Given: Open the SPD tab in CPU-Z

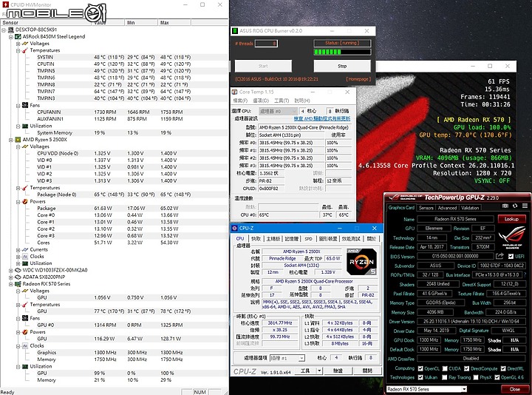Looking at the screenshot, I should click(308, 239).
